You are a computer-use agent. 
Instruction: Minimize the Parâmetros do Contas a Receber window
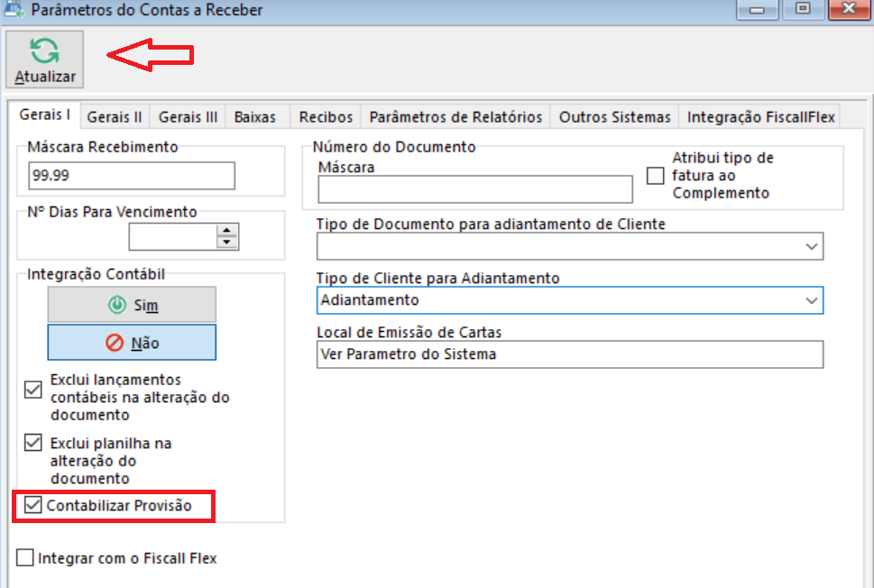pyautogui.click(x=757, y=9)
